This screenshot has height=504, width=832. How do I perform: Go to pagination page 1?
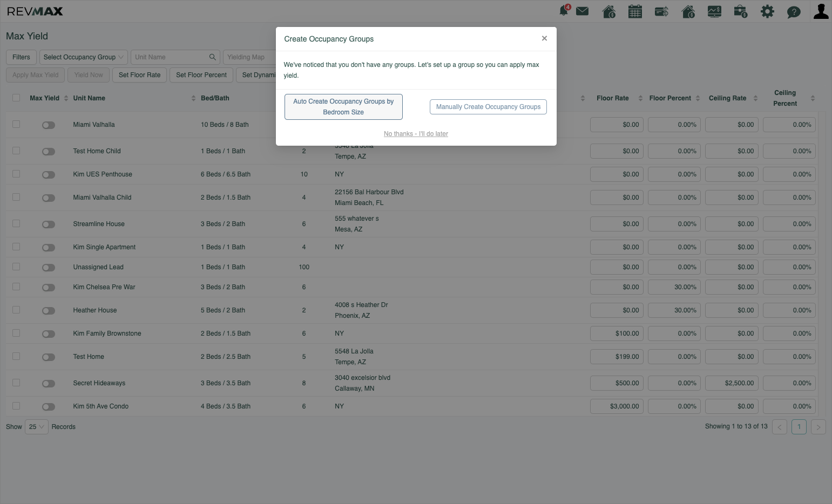tap(799, 427)
